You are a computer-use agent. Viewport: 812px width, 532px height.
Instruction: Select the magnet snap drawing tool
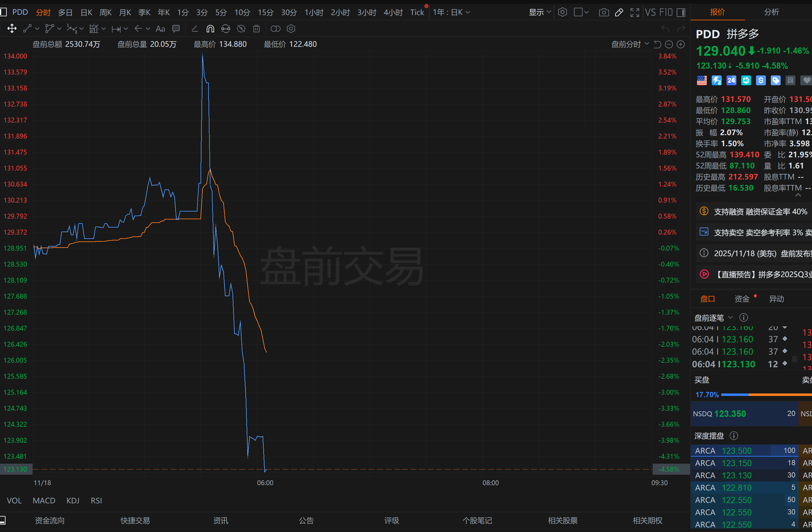[210, 29]
